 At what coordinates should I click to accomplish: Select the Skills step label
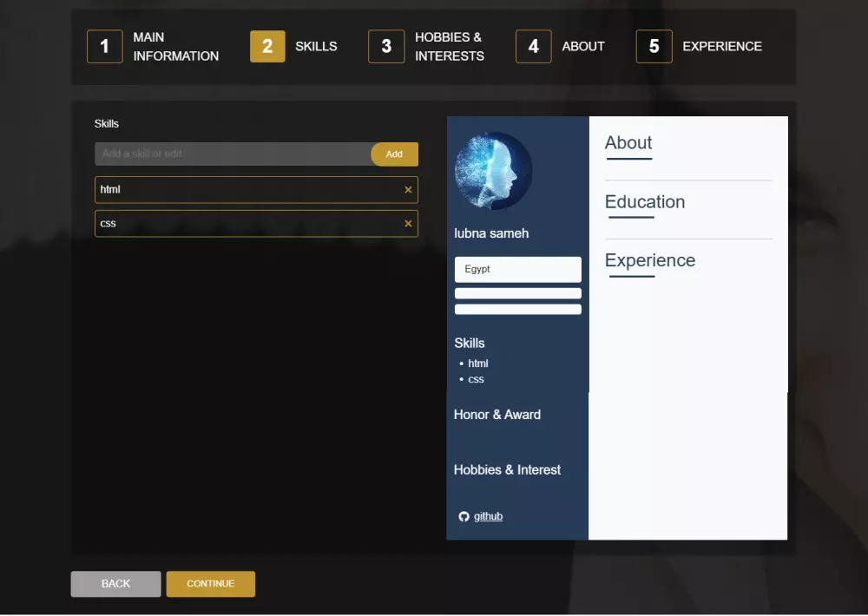[316, 47]
